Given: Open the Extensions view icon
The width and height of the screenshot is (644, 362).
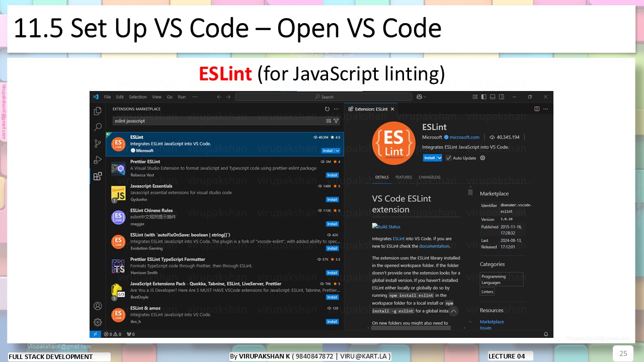Looking at the screenshot, I should [x=98, y=176].
